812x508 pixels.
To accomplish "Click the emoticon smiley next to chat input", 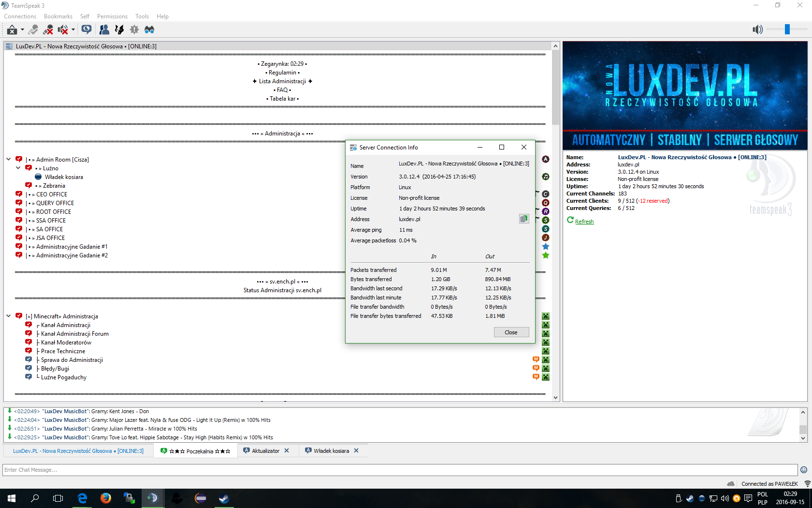I will coord(804,470).
